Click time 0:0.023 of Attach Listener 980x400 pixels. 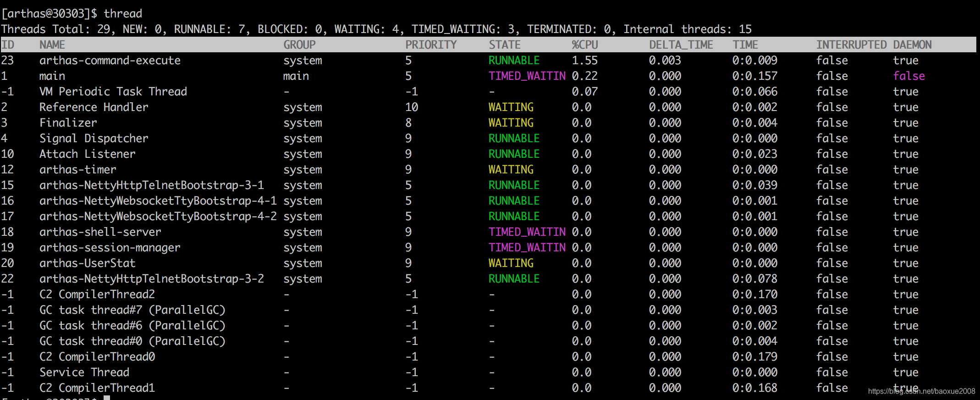755,154
